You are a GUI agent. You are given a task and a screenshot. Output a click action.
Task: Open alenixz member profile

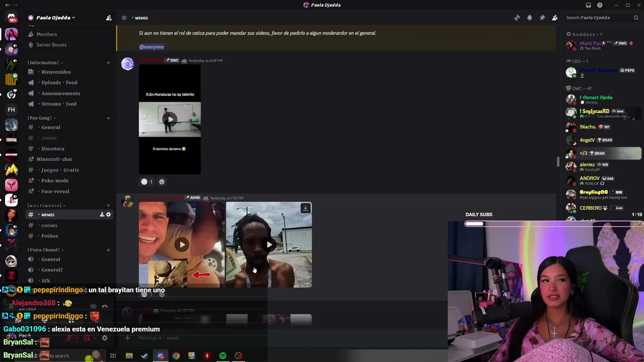pyautogui.click(x=603, y=166)
